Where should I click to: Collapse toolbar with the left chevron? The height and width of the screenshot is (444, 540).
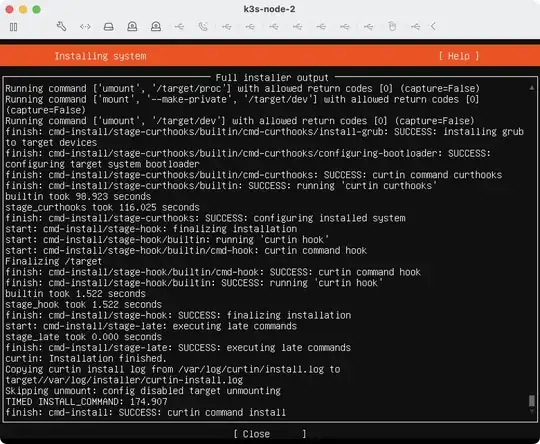433,26
